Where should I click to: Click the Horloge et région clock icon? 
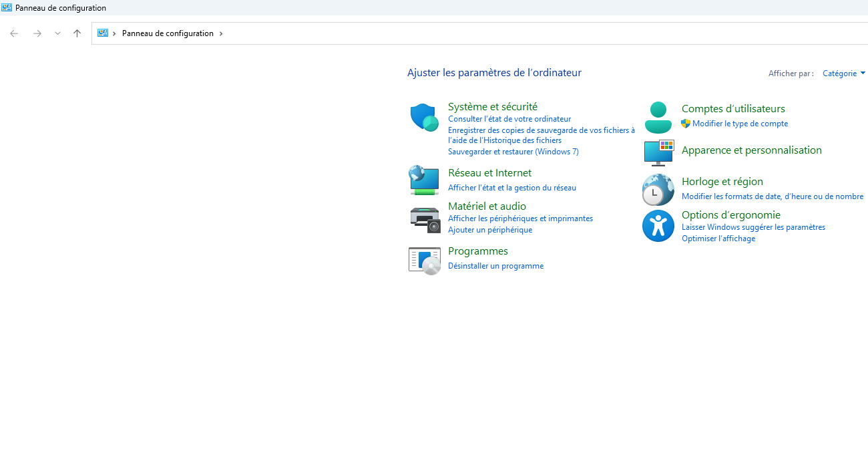(658, 190)
